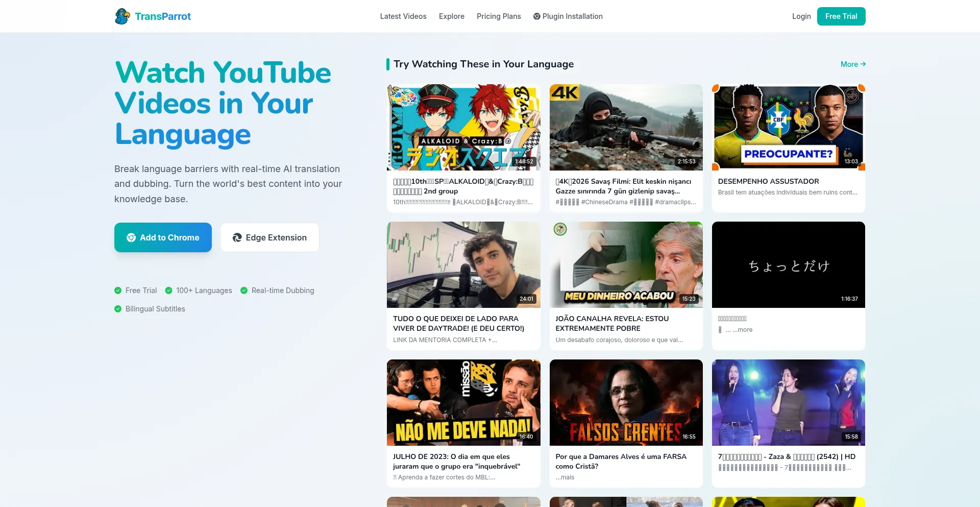Click the 15:58 duration badge
Screen dimensions: 980x507
851,437
